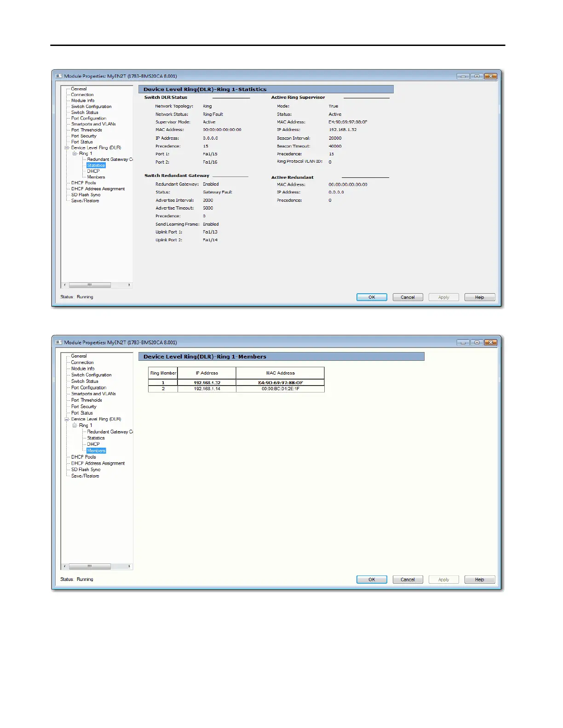Click tree scrollbar thumb in Statistics window

(x=90, y=285)
